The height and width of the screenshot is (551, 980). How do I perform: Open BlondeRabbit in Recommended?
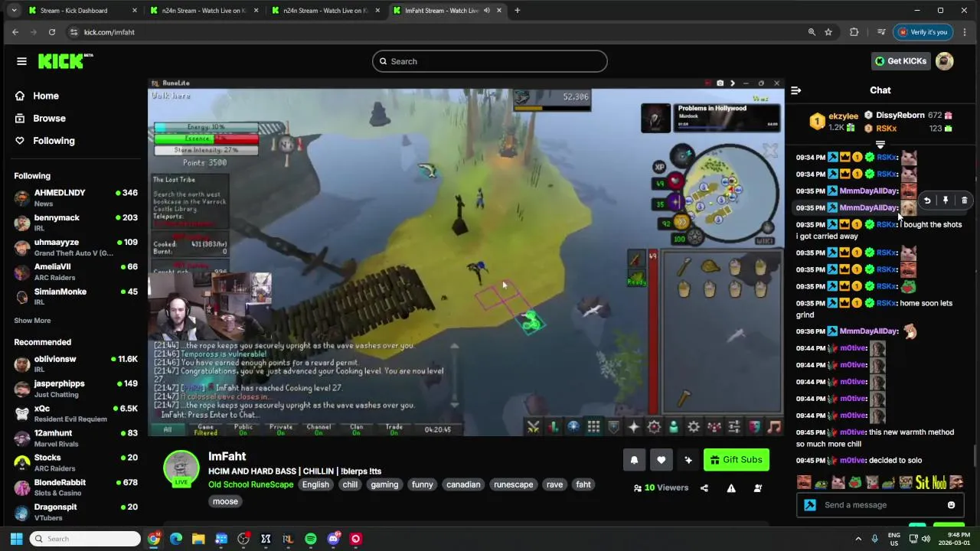(76, 487)
